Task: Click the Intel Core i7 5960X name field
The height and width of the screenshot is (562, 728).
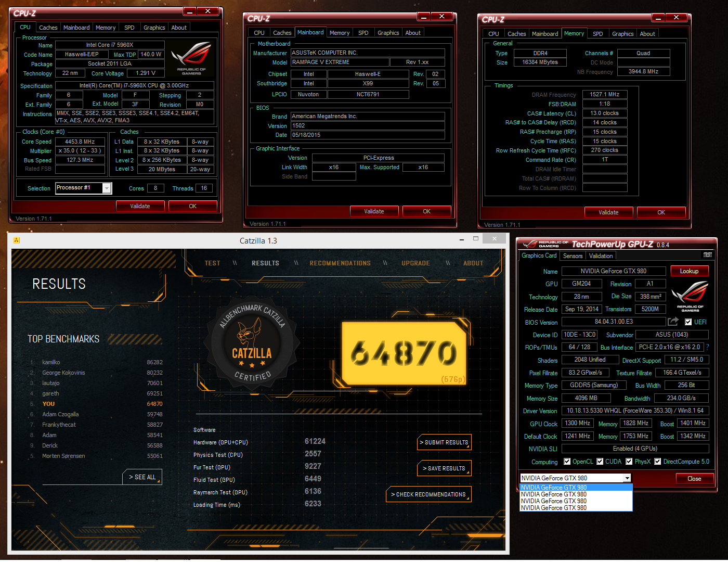Action: pos(110,45)
